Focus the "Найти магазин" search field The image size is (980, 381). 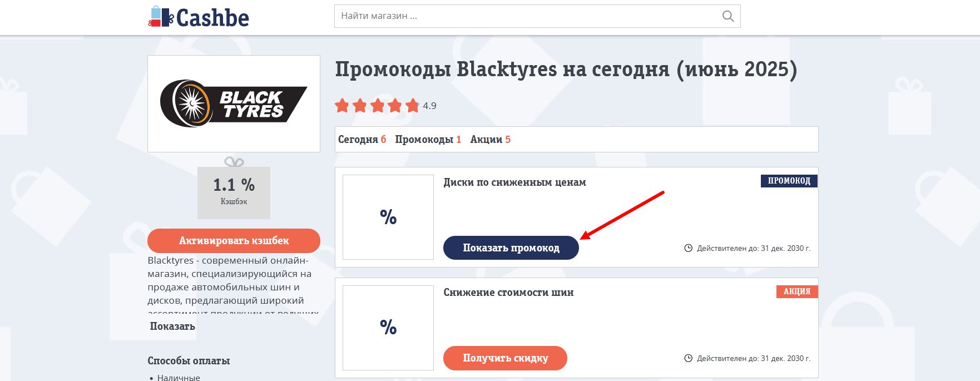pyautogui.click(x=537, y=16)
